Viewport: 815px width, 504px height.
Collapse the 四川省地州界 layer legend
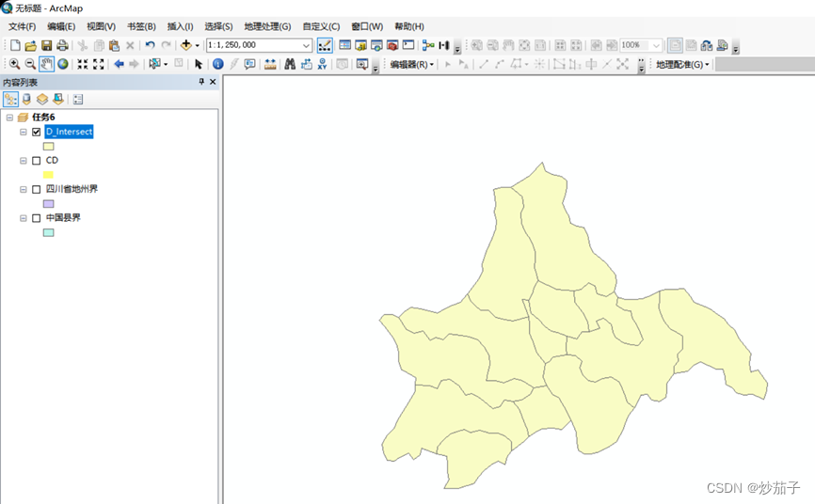pos(24,190)
